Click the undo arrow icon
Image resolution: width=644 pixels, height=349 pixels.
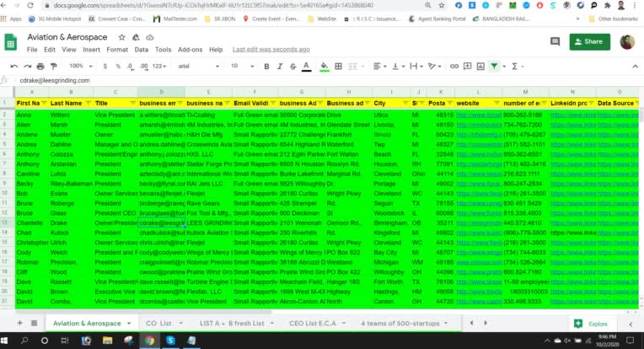pyautogui.click(x=14, y=66)
